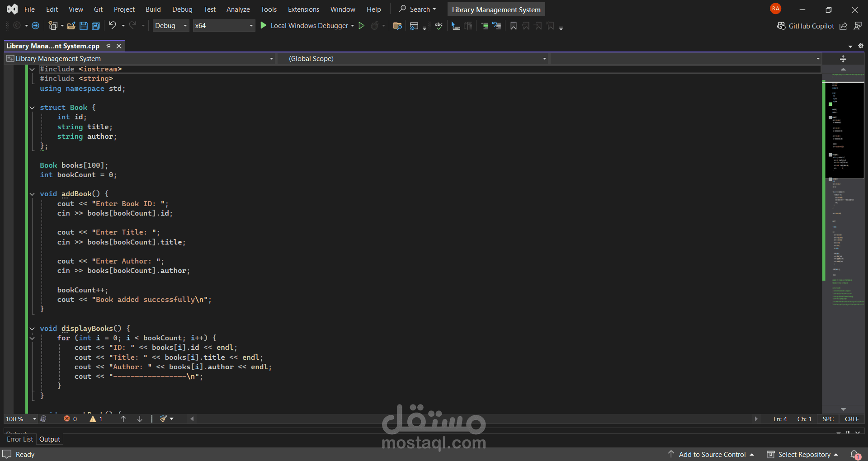
Task: Collapse the #include directives block
Action: point(32,69)
